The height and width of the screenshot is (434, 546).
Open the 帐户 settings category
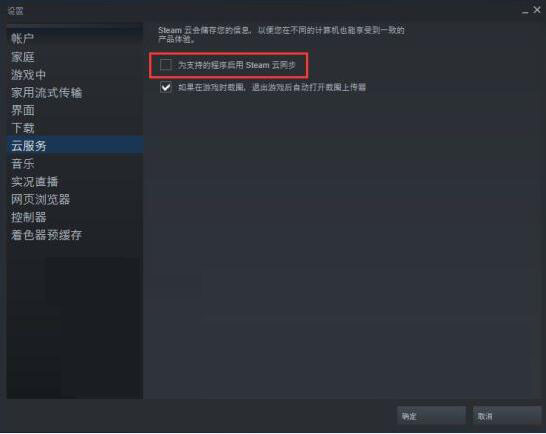click(x=22, y=39)
